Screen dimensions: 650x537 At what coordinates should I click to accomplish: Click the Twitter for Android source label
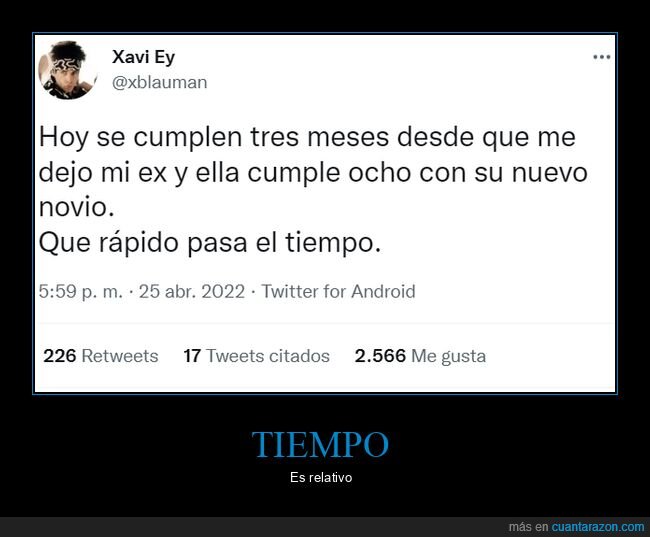click(338, 292)
